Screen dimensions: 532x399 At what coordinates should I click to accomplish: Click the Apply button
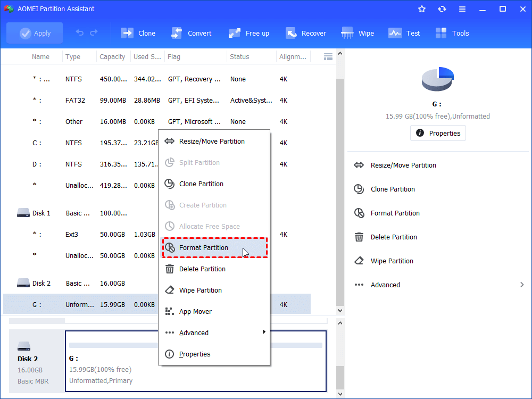pos(35,32)
